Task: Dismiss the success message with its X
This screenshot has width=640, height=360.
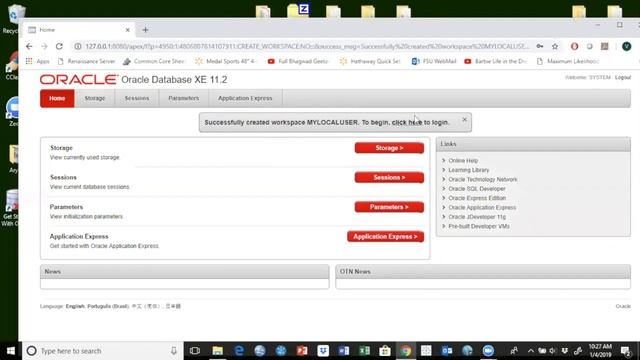Action: [464, 120]
